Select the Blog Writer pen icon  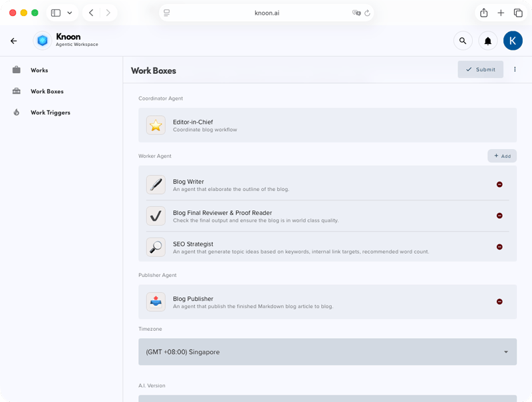pos(155,184)
